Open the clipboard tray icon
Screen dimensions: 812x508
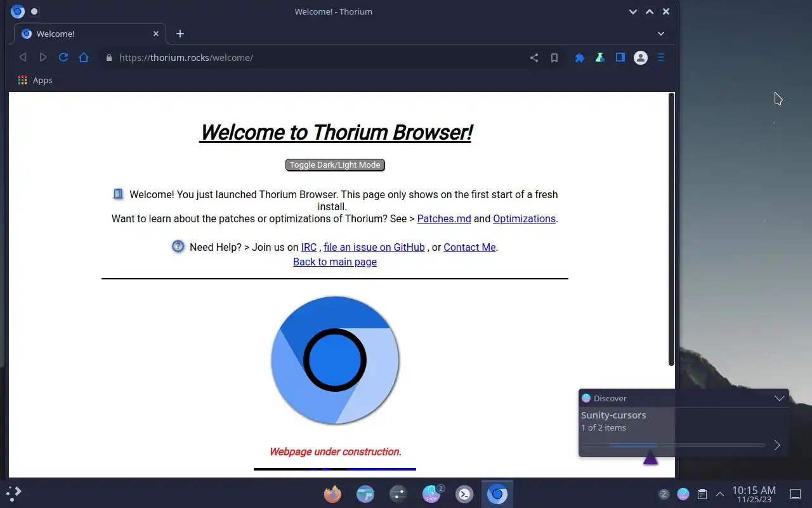click(702, 494)
